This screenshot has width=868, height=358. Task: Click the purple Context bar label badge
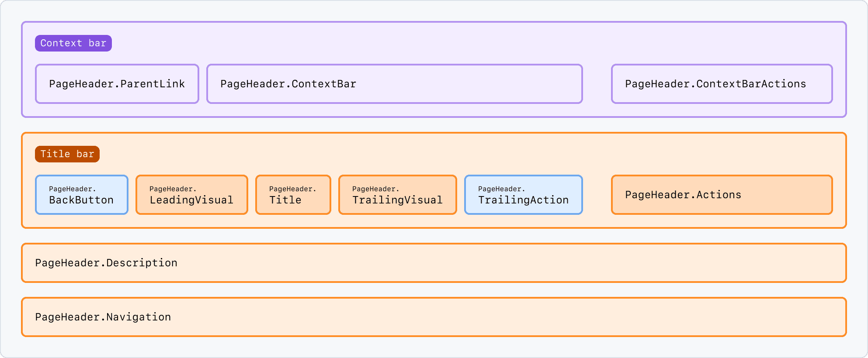pos(73,43)
